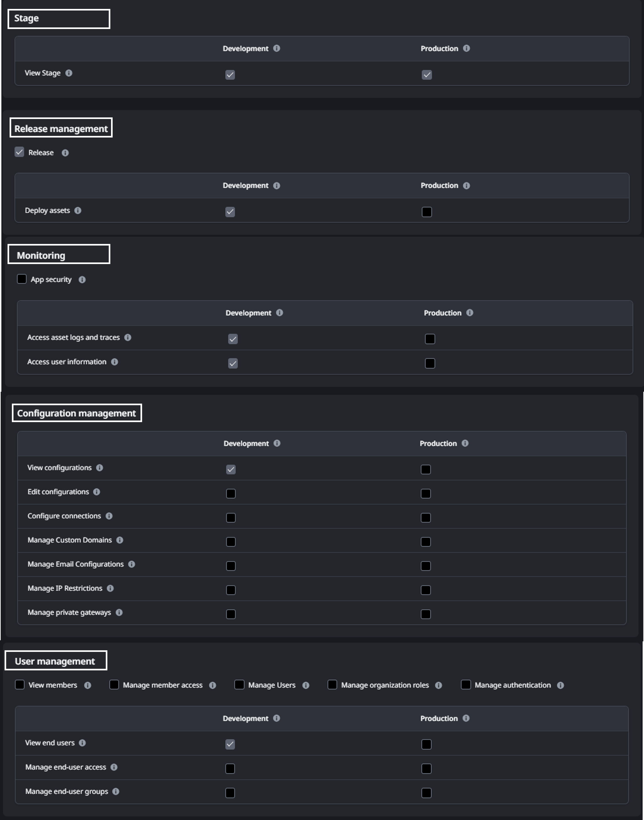Enable the View members checkbox

(20, 685)
